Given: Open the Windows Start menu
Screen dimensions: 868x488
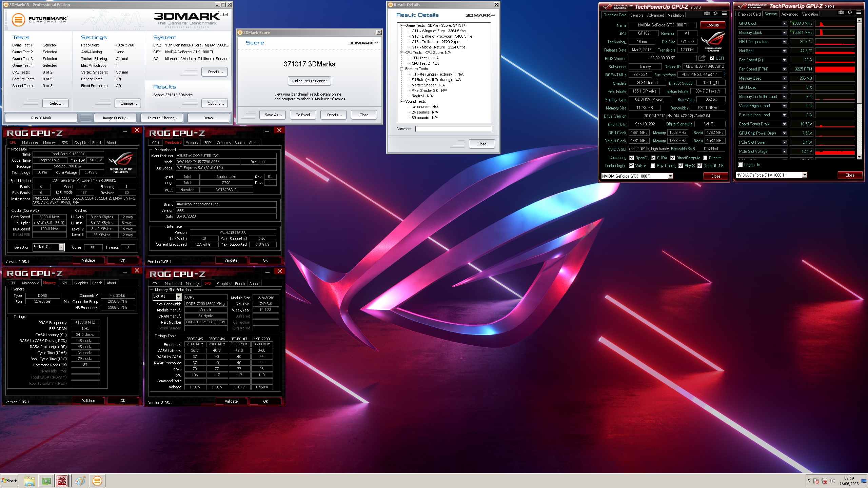Looking at the screenshot, I should (x=9, y=481).
